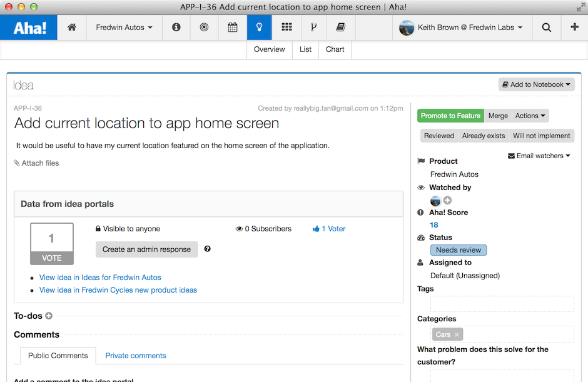Click the Aha! logo
The width and height of the screenshot is (588, 382).
point(29,28)
